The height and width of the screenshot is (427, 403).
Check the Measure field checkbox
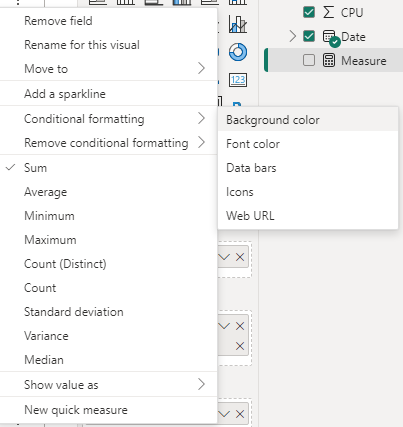(309, 61)
